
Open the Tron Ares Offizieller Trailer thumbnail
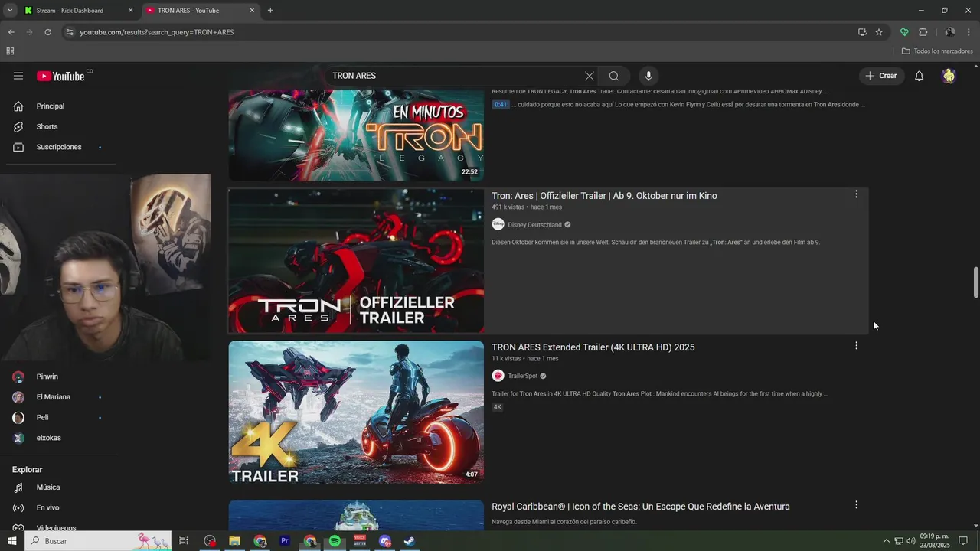pos(356,261)
